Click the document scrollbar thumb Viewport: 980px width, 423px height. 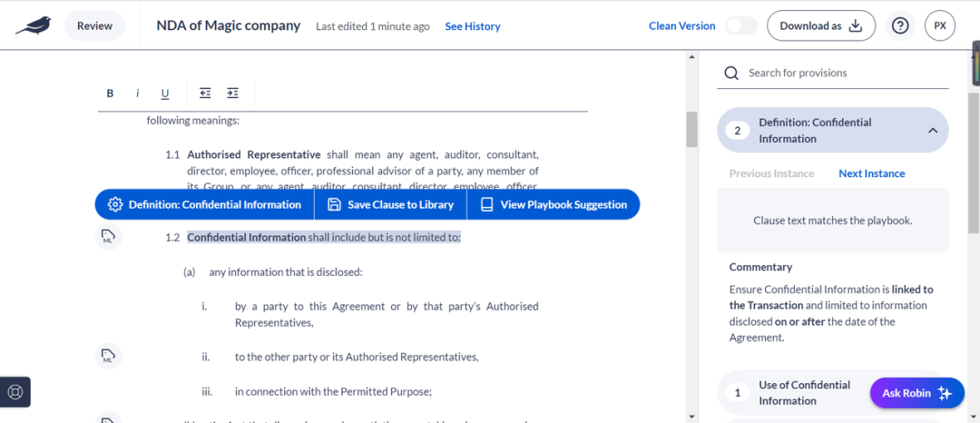click(x=691, y=129)
